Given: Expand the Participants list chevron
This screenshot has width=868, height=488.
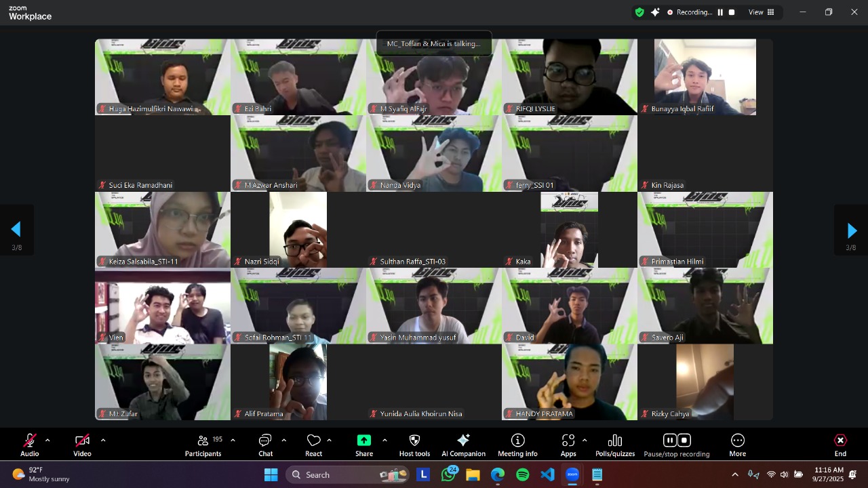Looking at the screenshot, I should click(x=232, y=439).
